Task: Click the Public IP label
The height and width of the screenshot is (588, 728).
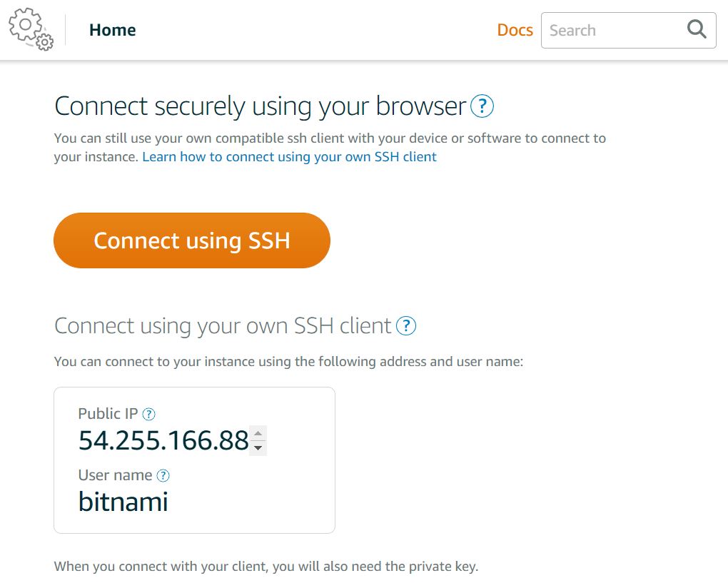Action: click(x=108, y=413)
